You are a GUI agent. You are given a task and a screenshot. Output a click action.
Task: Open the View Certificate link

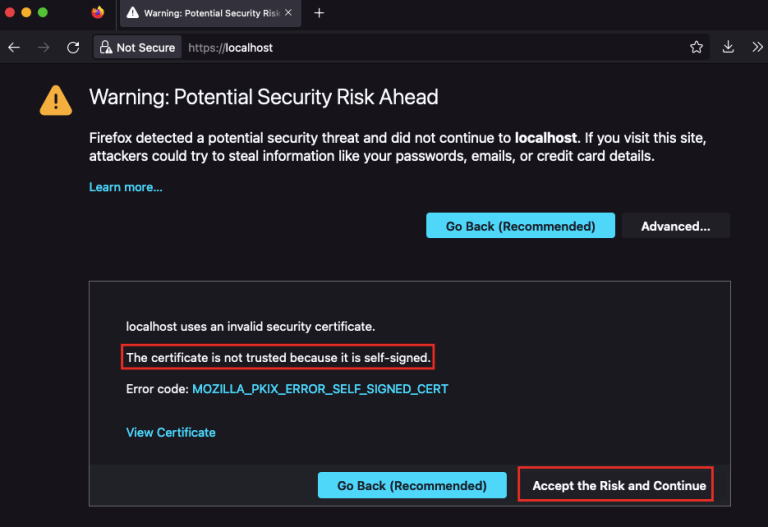click(171, 432)
